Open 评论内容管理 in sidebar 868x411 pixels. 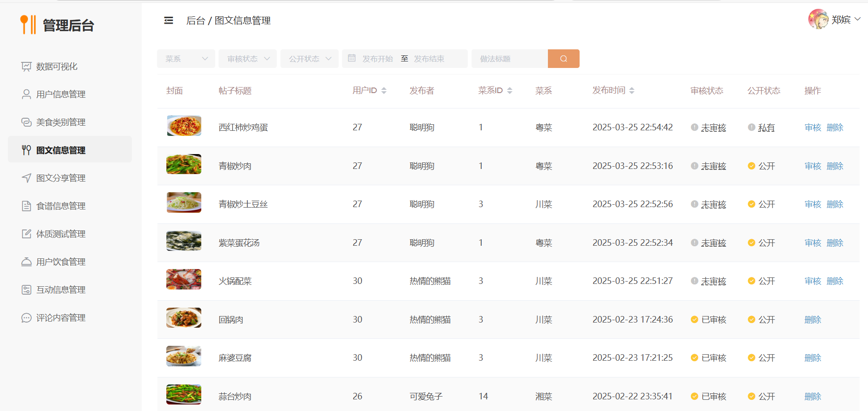(x=70, y=317)
